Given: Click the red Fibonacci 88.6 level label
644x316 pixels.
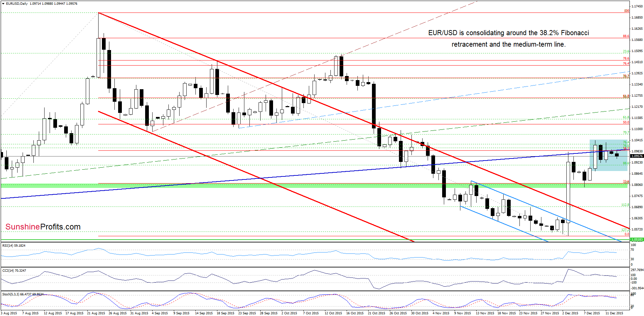Looking at the screenshot, I should click(626, 36).
